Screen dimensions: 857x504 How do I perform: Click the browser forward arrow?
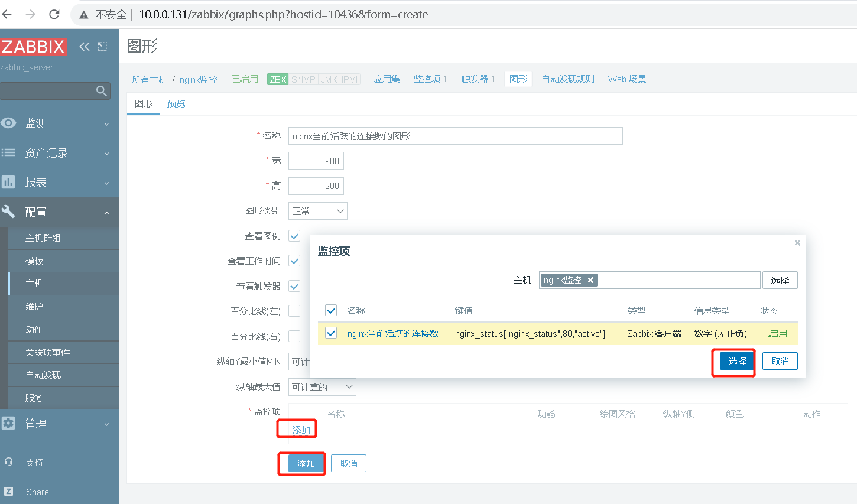(31, 14)
